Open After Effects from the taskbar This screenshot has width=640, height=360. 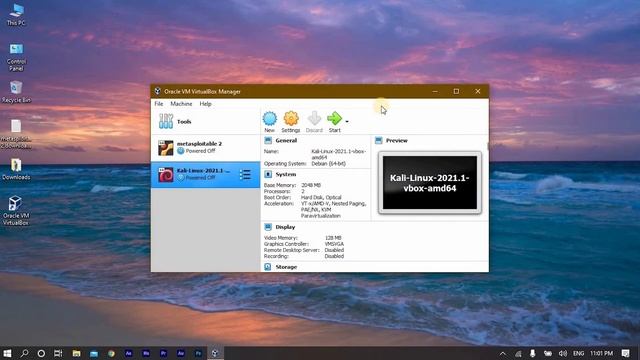129,353
